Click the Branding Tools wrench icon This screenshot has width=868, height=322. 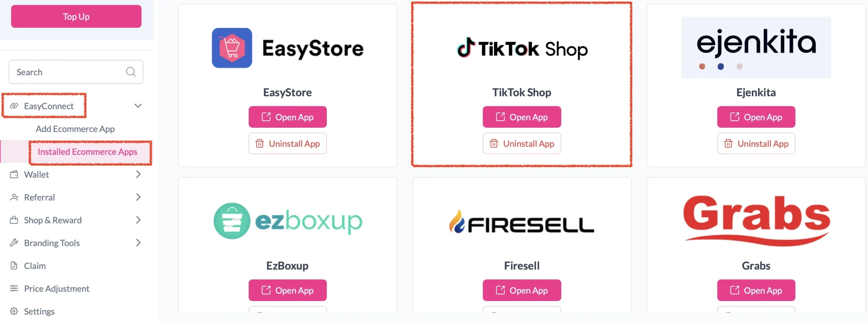(x=14, y=243)
